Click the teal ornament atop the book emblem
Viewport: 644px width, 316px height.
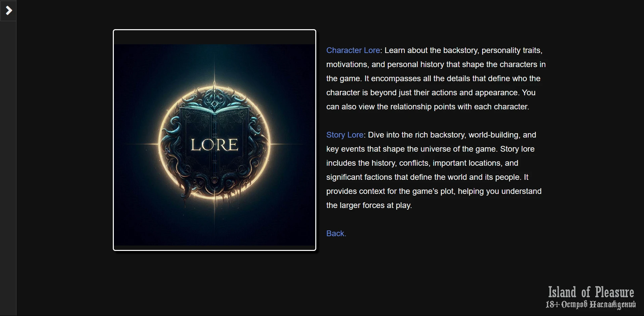pyautogui.click(x=215, y=99)
